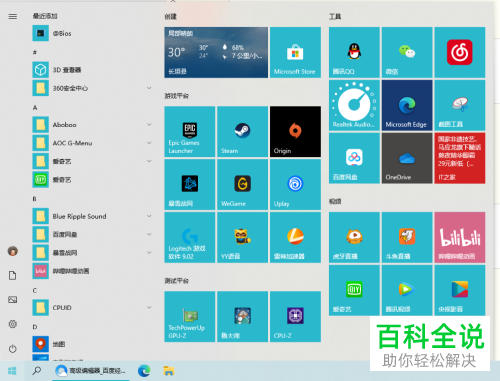Launch the 微信 WeChat tile

tap(407, 52)
